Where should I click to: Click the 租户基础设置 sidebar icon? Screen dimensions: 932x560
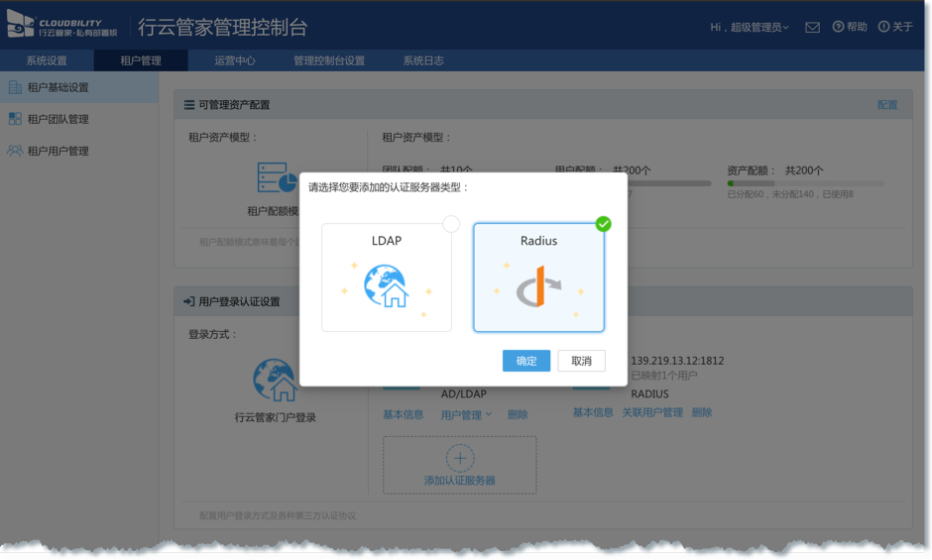coord(15,87)
